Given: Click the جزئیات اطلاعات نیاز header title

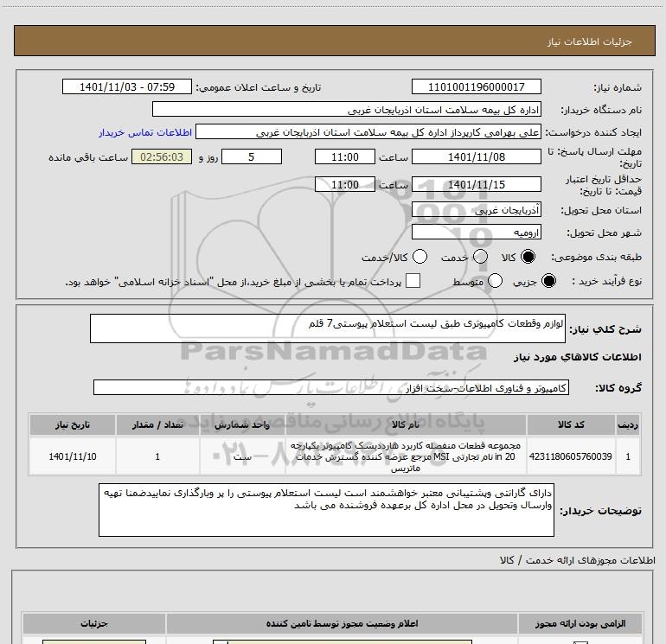Looking at the screenshot, I should tap(589, 41).
